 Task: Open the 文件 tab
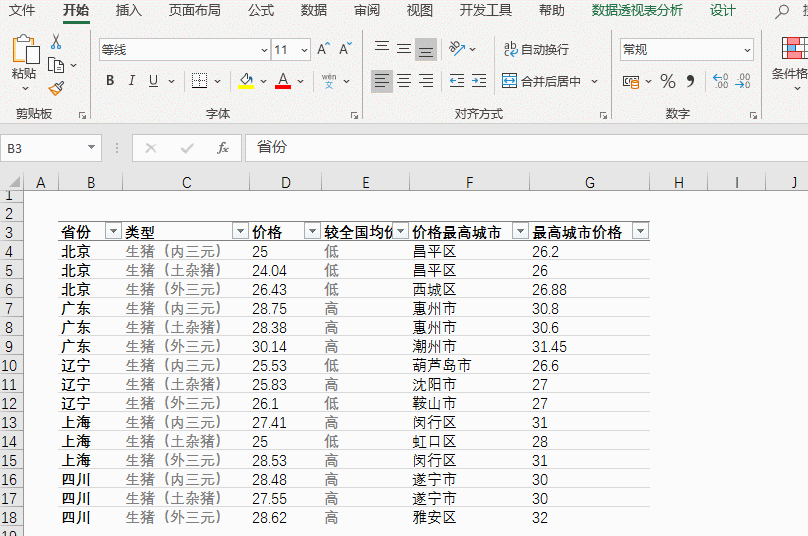tap(22, 10)
